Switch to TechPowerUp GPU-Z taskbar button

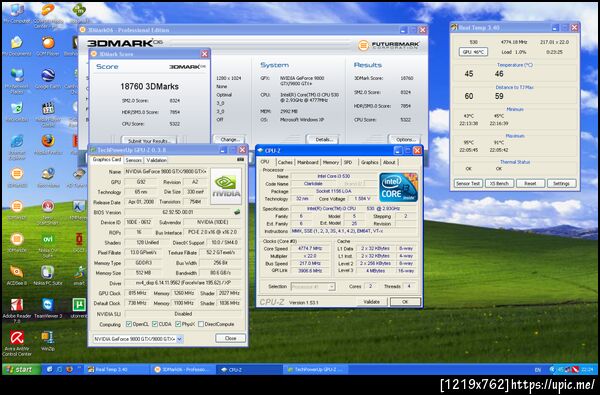[x=316, y=370]
